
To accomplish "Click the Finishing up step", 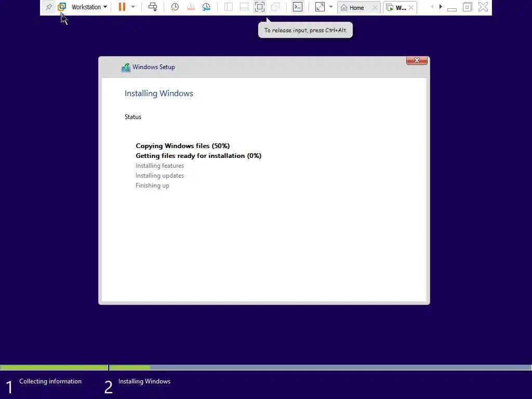I will tap(152, 185).
